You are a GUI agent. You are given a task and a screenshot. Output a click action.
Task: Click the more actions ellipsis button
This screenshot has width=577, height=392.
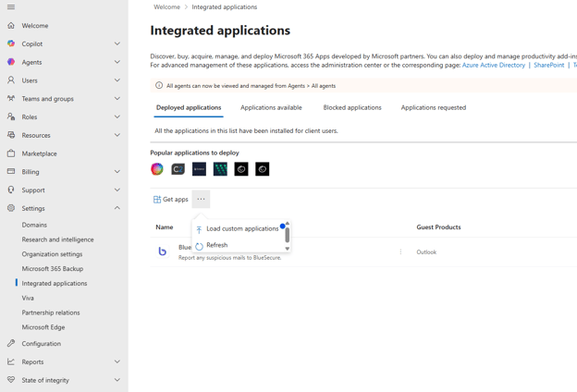(x=201, y=199)
